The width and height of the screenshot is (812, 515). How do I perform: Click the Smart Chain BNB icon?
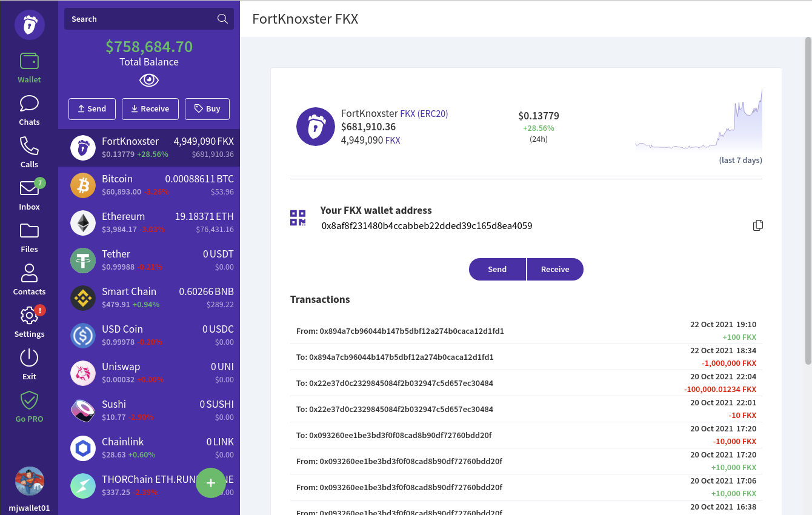83,298
